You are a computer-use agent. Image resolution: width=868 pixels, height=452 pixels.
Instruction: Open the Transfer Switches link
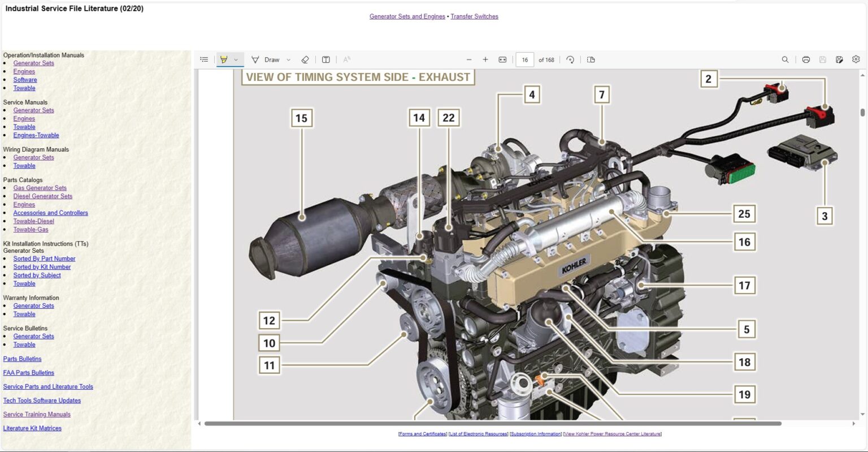point(474,16)
